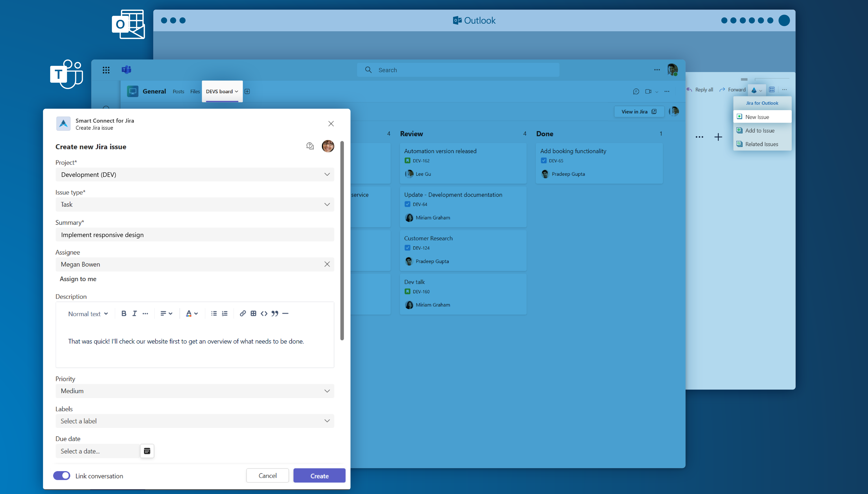
Task: Click the Summary input field
Action: tap(195, 235)
